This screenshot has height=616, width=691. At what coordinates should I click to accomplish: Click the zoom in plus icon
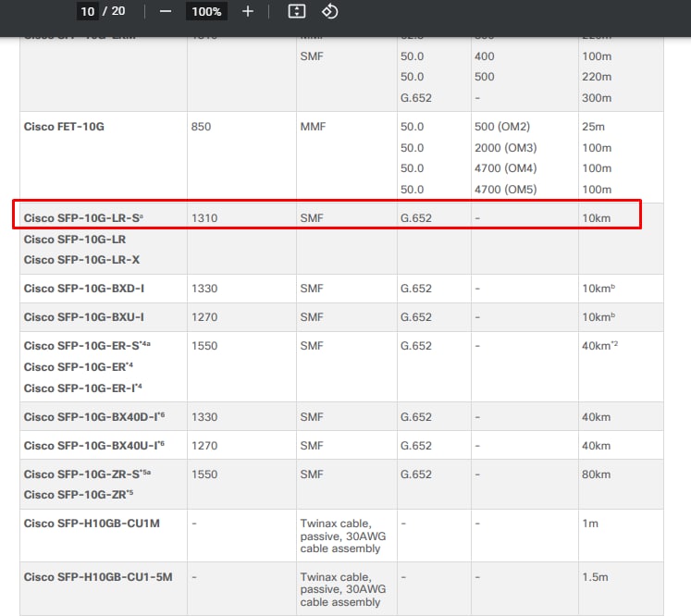tap(248, 11)
